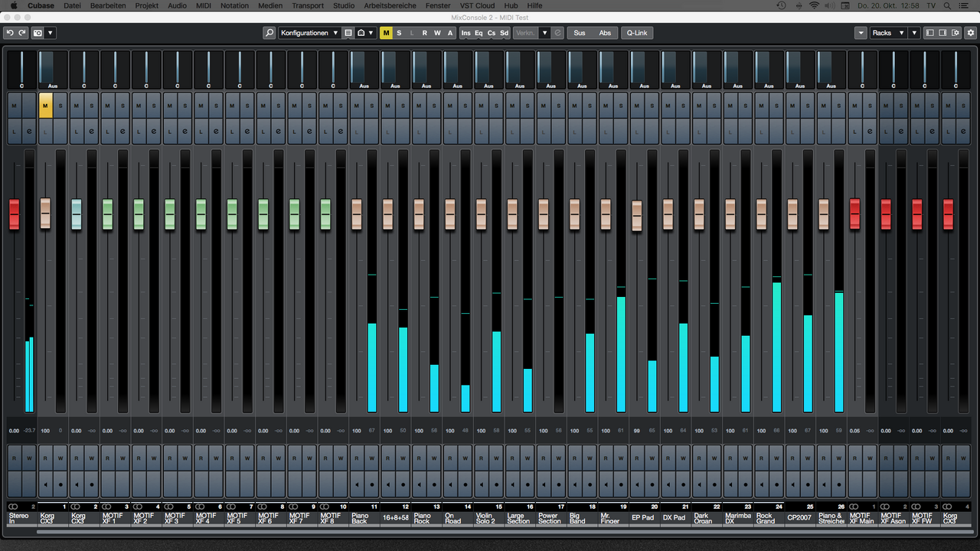Select the Rock Grand channel name
Image resolution: width=980 pixels, height=551 pixels.
[769, 518]
